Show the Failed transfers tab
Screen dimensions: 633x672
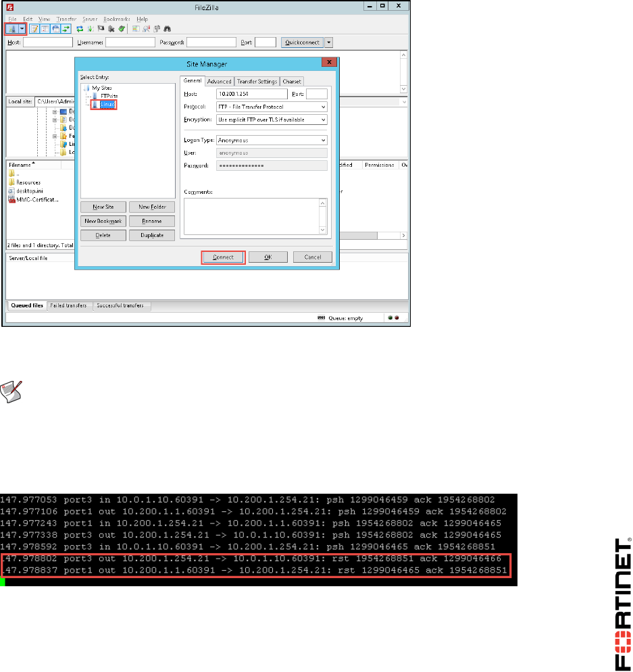(x=69, y=305)
